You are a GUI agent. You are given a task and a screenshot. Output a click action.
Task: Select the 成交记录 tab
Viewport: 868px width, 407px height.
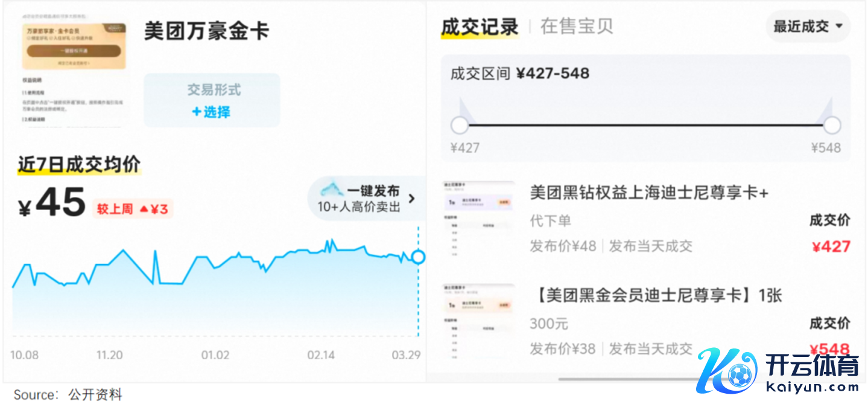tap(480, 27)
